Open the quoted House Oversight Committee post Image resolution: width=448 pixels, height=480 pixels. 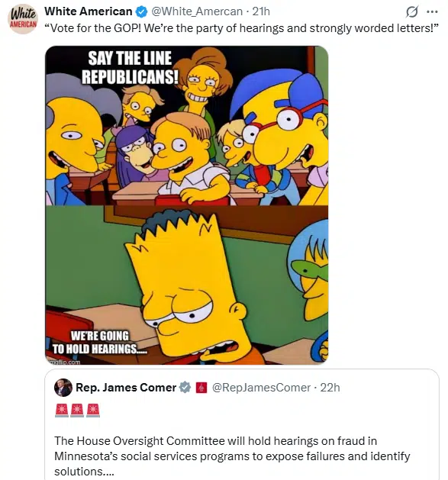click(x=242, y=424)
